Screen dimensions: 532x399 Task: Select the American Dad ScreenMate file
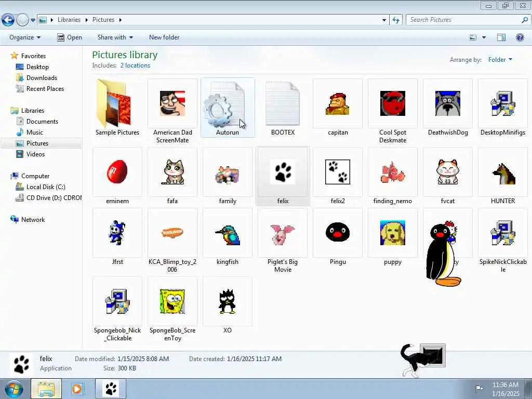(x=172, y=103)
